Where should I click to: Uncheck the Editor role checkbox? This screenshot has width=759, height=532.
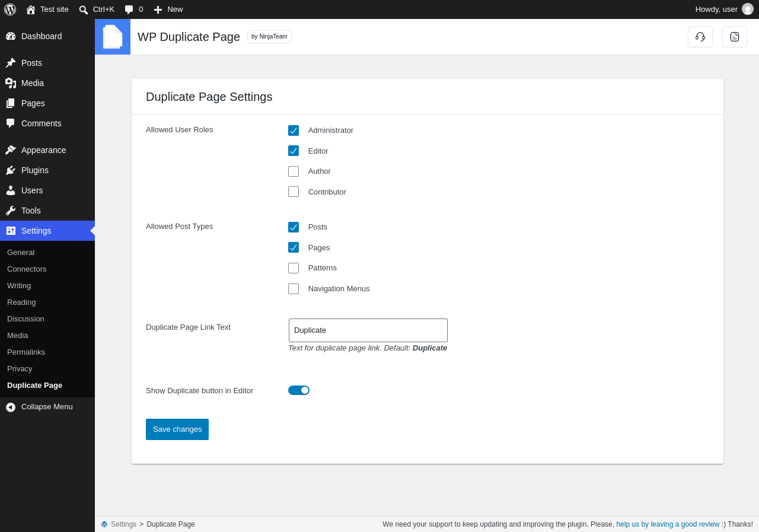tap(294, 151)
